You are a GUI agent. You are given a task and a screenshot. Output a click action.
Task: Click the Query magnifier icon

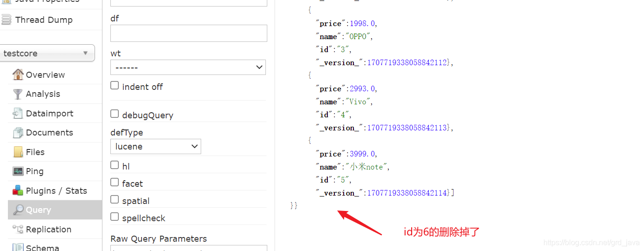[x=18, y=210]
